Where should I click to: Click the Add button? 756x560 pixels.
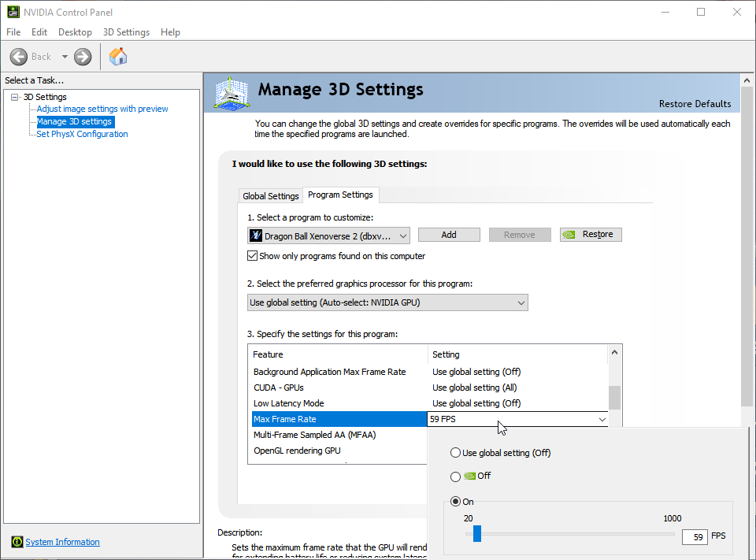(449, 235)
